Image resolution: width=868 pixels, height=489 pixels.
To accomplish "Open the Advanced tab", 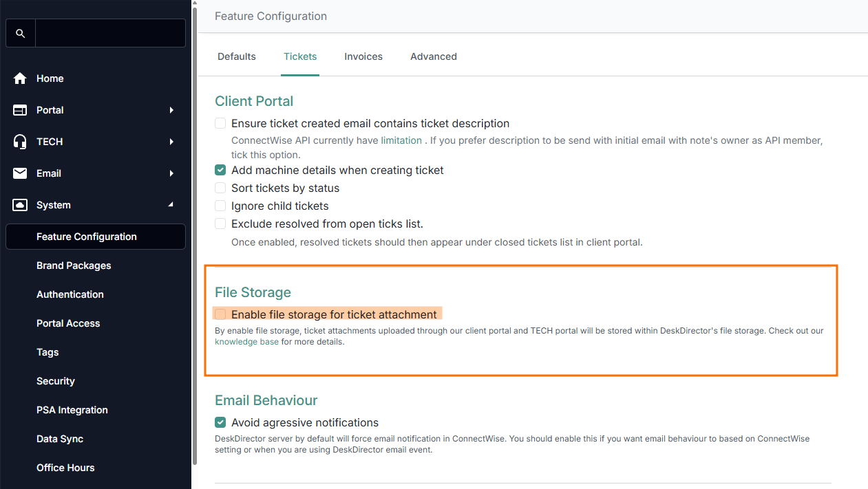I will pos(434,56).
